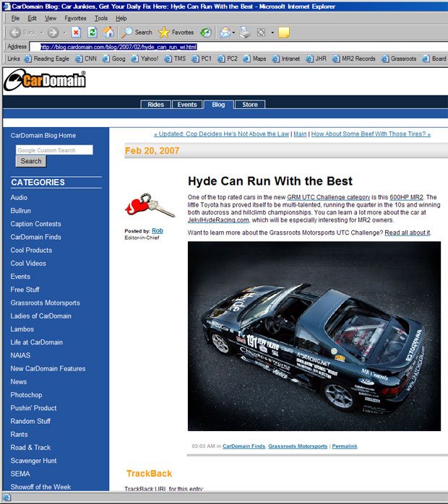Image resolution: width=448 pixels, height=504 pixels.
Task: Expand the Forward button dropdown arrow
Action: pos(64,32)
